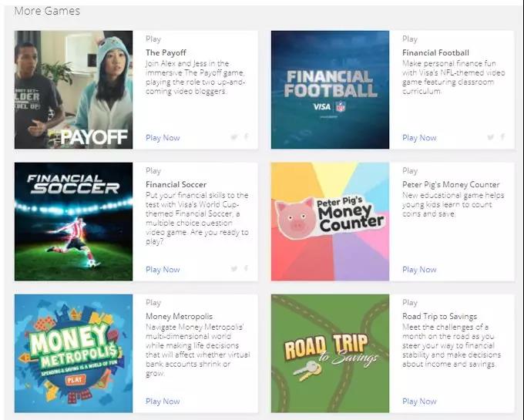The image size is (524, 420).
Task: Click Facebook icon on Financial Football card
Action: tap(502, 136)
